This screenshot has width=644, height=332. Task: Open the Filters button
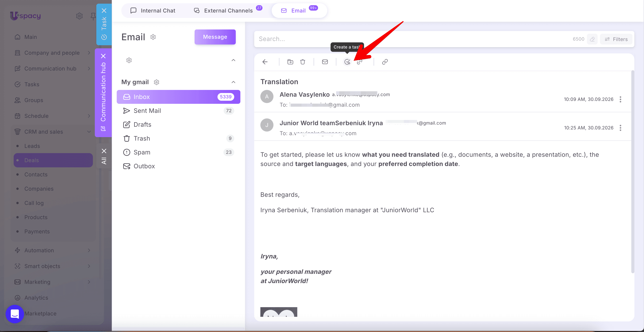point(616,39)
